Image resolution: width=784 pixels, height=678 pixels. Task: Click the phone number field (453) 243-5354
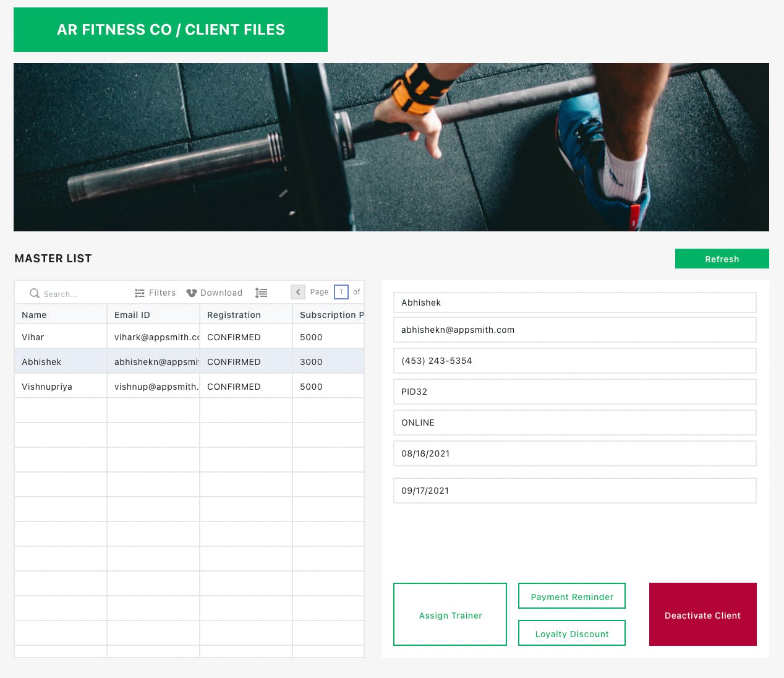click(x=574, y=361)
